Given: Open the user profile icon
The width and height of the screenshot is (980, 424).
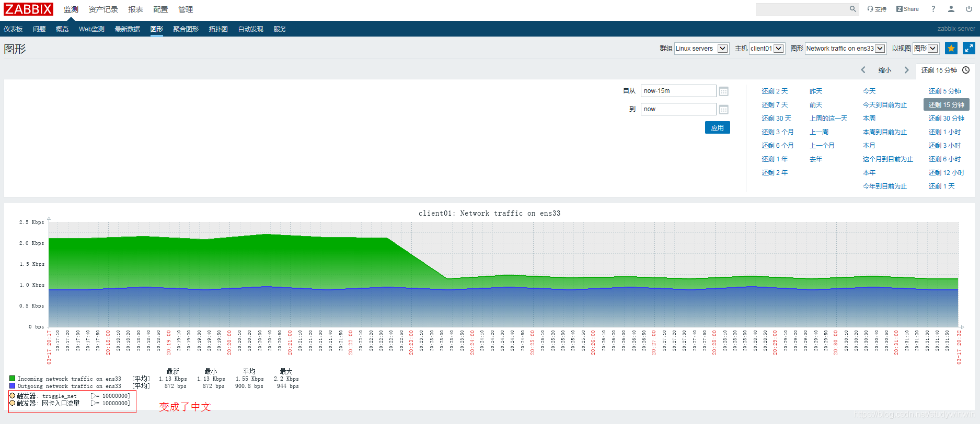Looking at the screenshot, I should point(951,9).
